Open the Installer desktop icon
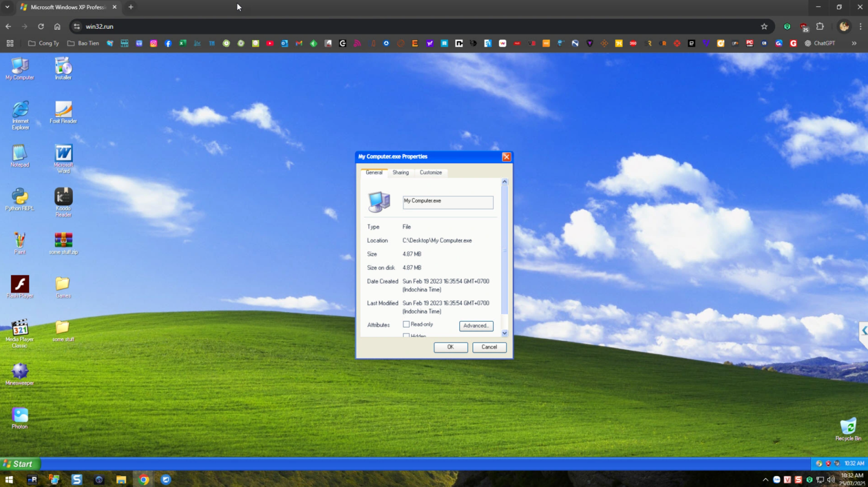This screenshot has height=487, width=868. (63, 69)
